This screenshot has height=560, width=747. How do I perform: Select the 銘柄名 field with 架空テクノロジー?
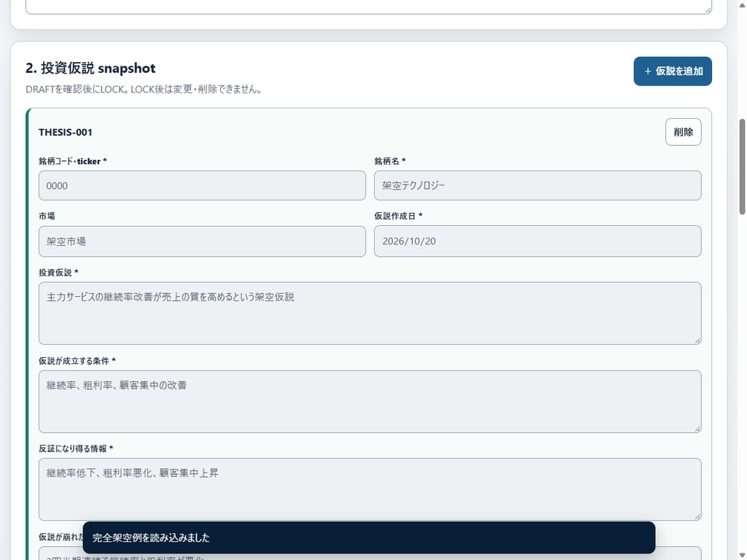pos(538,186)
